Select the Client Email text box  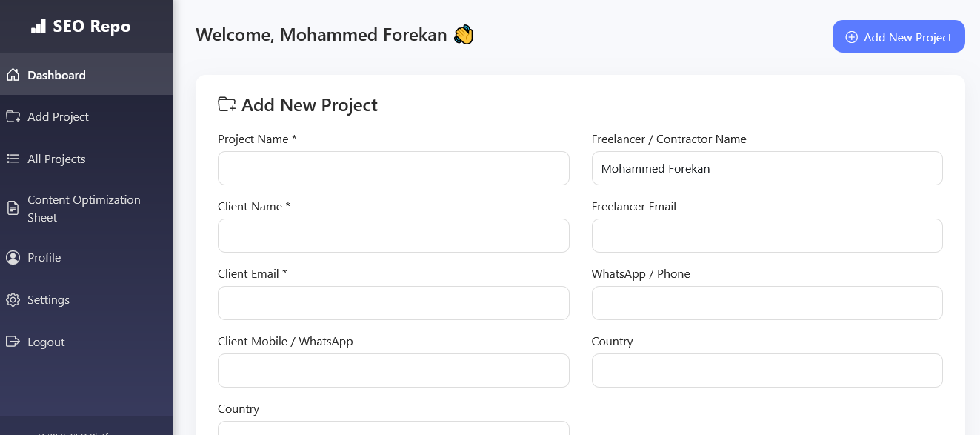click(393, 303)
